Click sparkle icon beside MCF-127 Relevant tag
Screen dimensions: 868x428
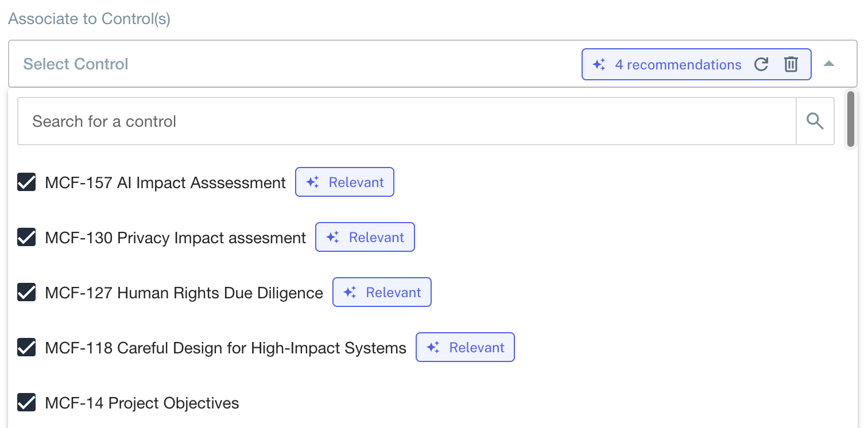tap(350, 293)
